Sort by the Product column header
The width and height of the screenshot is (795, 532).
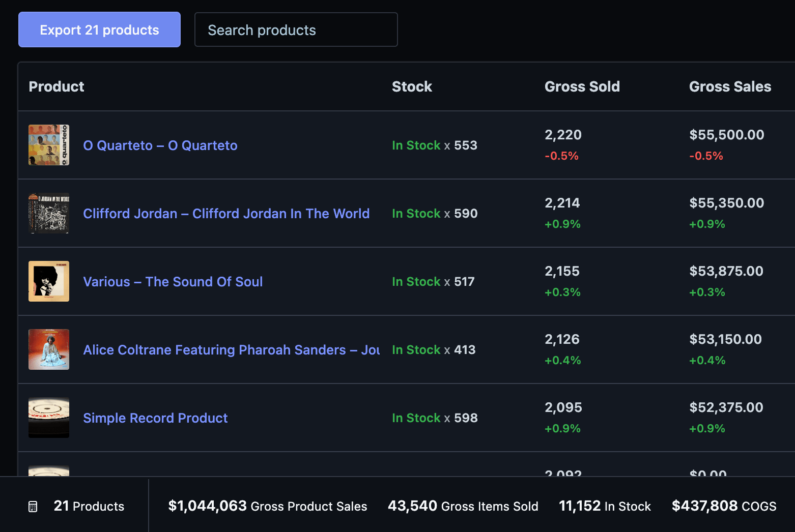coord(56,86)
